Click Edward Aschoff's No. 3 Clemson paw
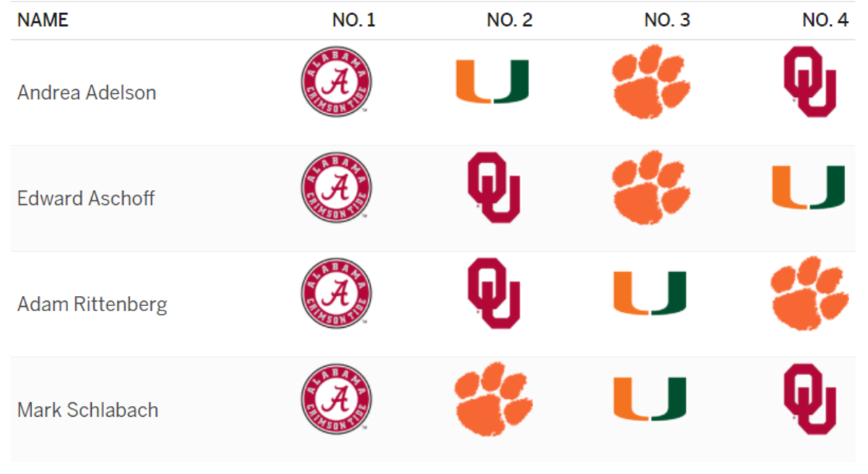The height and width of the screenshot is (474, 868). [651, 187]
